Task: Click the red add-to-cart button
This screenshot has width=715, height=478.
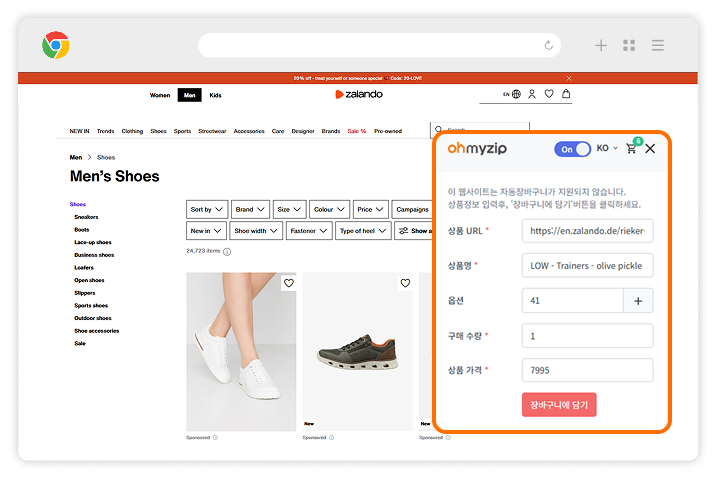Action: [559, 405]
